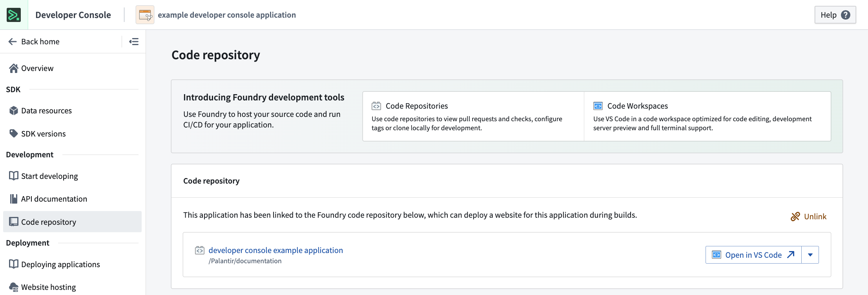
Task: Click the Deploying applications book icon
Action: tap(14, 264)
